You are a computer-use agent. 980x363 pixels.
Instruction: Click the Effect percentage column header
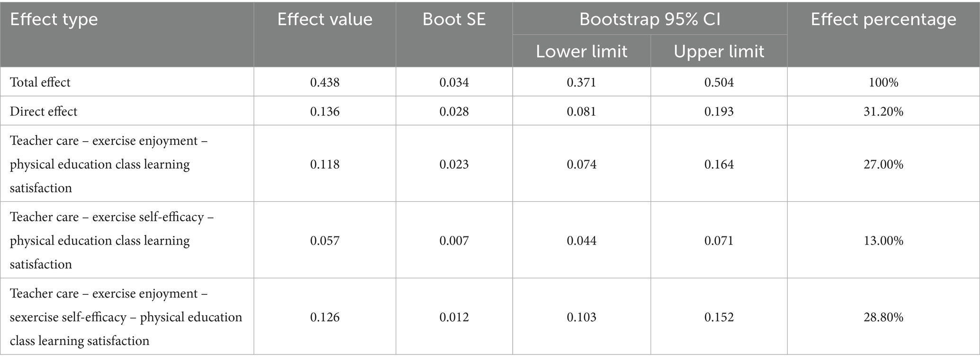[883, 19]
